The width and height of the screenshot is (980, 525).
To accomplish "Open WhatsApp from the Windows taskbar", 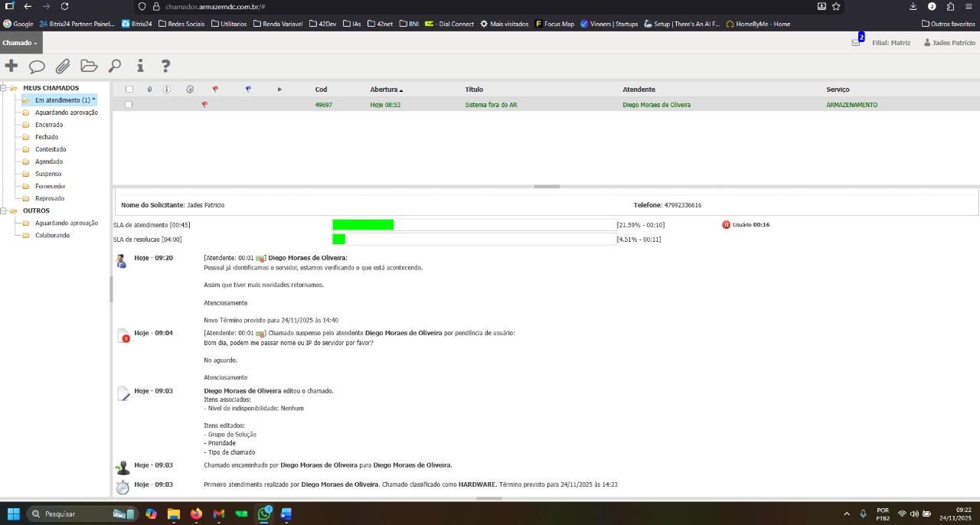I will point(265,514).
